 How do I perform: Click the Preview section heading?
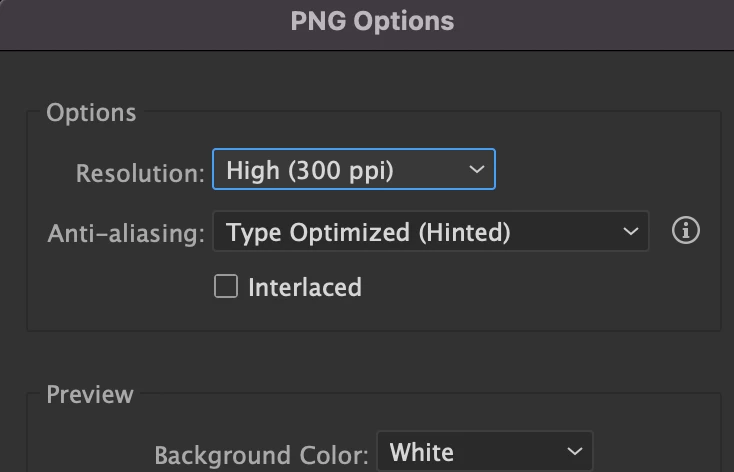[90, 394]
